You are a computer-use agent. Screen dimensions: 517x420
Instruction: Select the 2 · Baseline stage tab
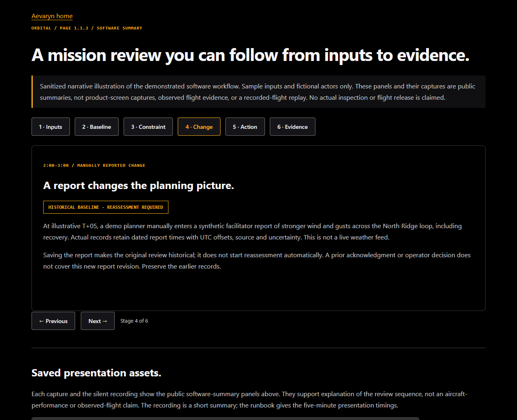tap(97, 127)
